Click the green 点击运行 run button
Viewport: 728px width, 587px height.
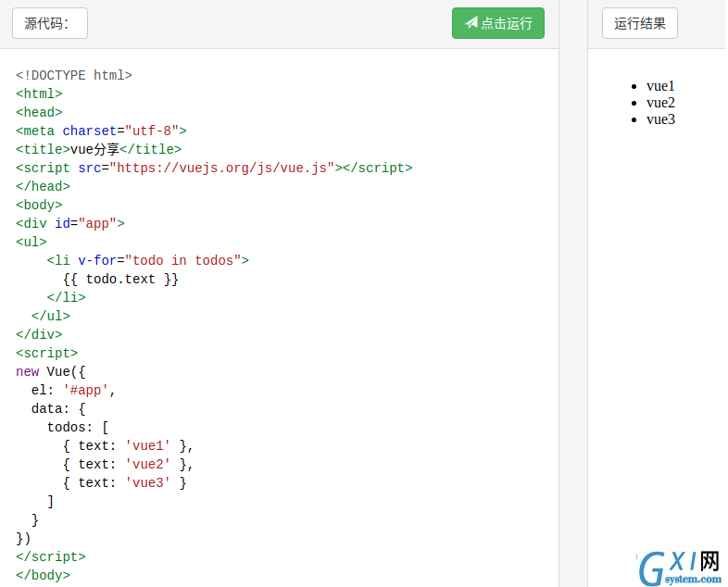tap(497, 23)
